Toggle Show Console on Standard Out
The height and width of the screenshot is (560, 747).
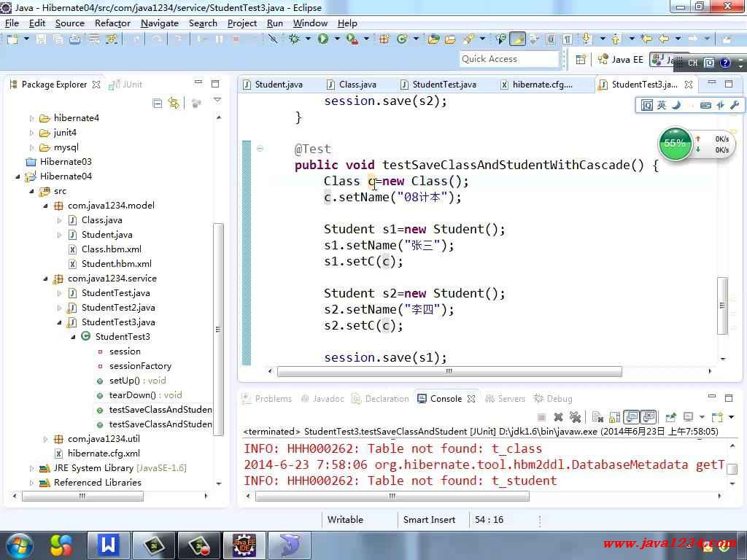[631, 418]
